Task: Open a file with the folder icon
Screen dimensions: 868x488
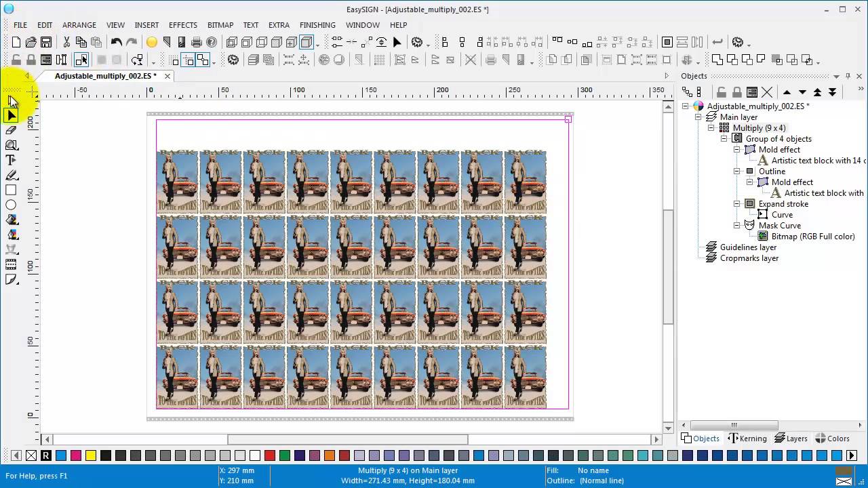Action: click(31, 42)
